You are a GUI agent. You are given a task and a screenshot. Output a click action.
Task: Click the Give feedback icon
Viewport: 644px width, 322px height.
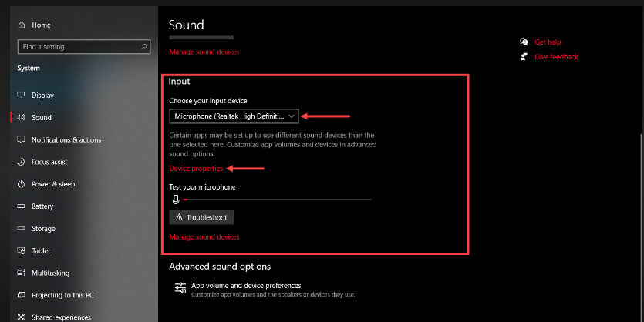coord(524,56)
